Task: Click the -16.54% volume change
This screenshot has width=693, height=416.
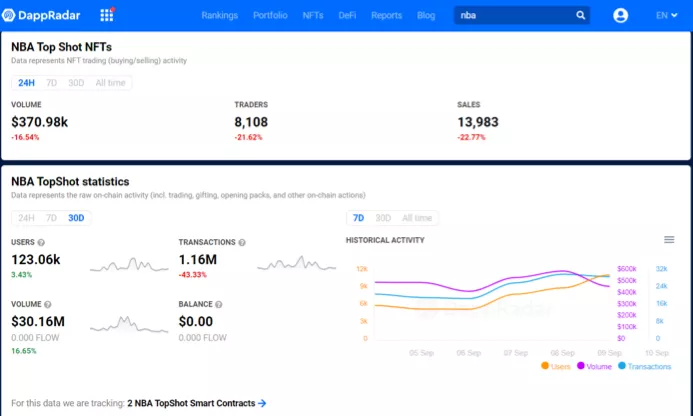Action: tap(25, 137)
